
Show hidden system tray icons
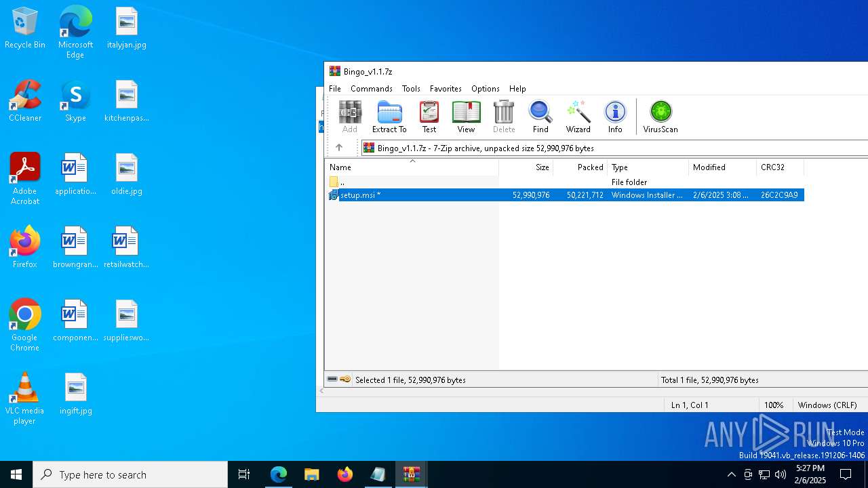[731, 474]
